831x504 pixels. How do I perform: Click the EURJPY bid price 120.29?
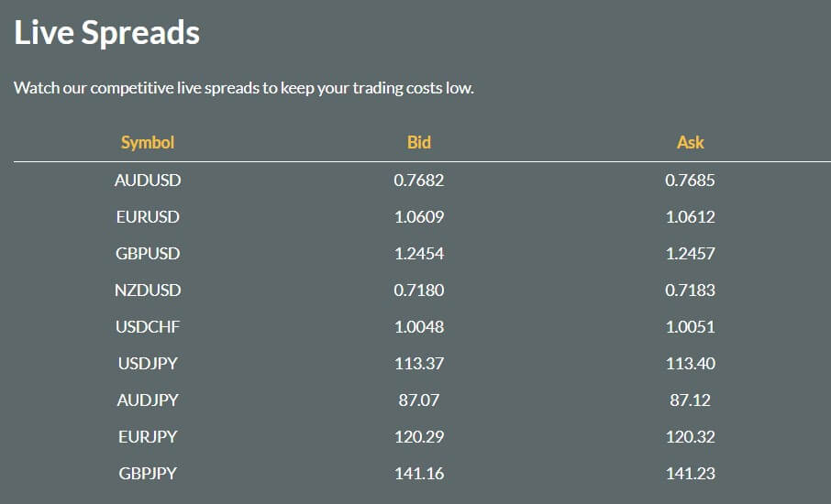(418, 437)
